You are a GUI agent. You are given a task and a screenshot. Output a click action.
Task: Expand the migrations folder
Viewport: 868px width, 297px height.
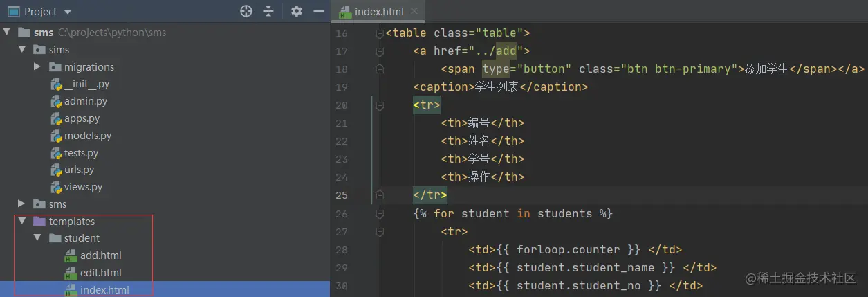coord(38,66)
